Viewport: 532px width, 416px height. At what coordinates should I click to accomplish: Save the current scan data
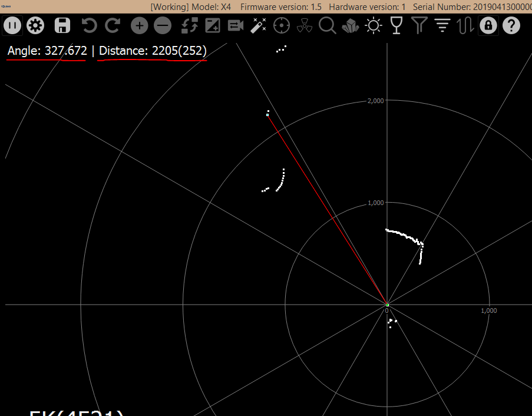(62, 25)
